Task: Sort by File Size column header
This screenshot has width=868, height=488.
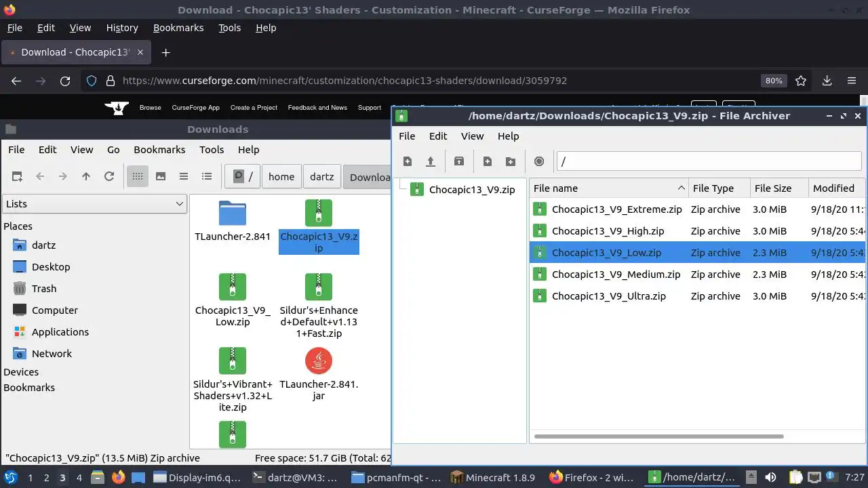Action: click(779, 188)
